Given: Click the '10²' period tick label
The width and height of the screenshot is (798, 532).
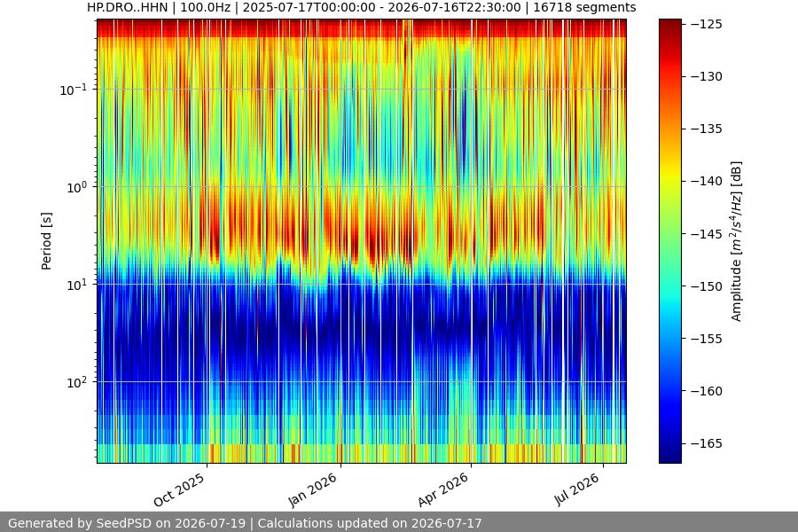Looking at the screenshot, I should pyautogui.click(x=77, y=382).
